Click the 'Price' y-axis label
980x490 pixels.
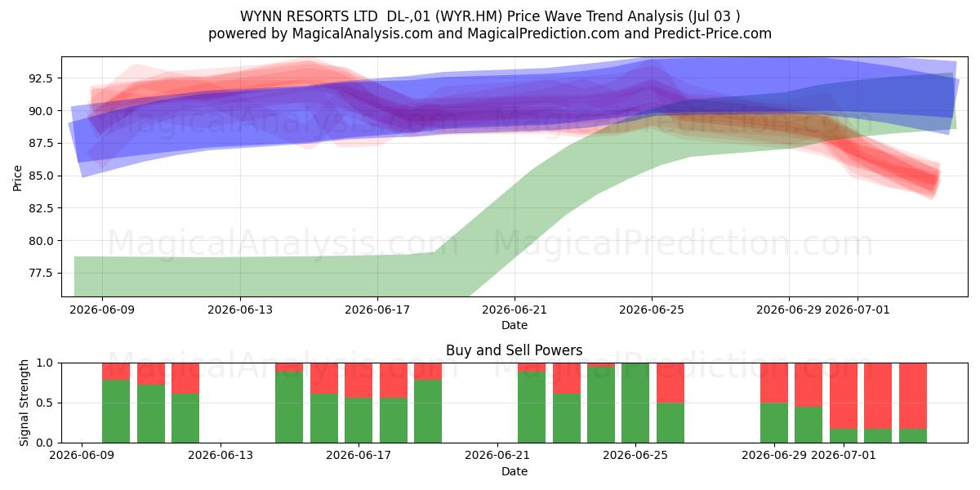pos(18,176)
